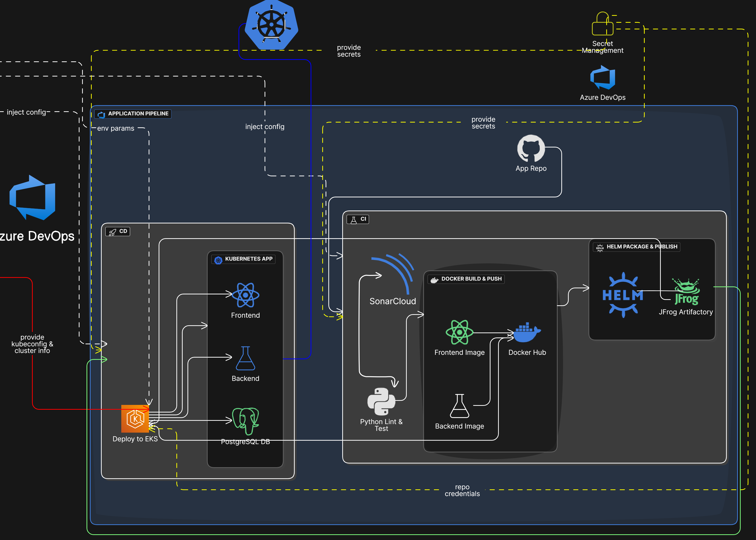Select the HELM PACKAGE & PUBLISH label
This screenshot has width=756, height=540.
pyautogui.click(x=636, y=247)
